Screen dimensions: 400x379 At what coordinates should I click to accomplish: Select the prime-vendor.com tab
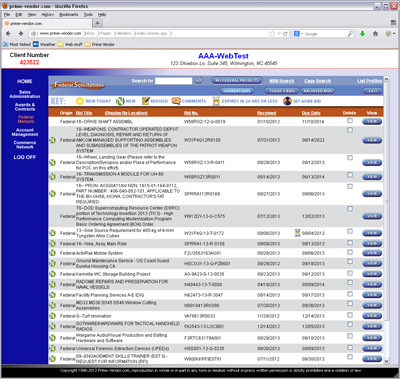(x=47, y=23)
